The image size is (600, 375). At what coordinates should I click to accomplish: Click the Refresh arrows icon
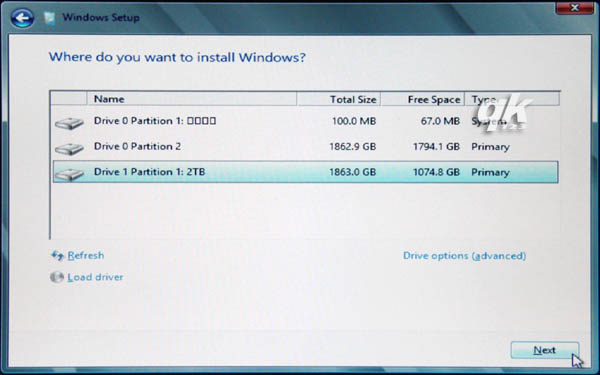click(x=57, y=255)
